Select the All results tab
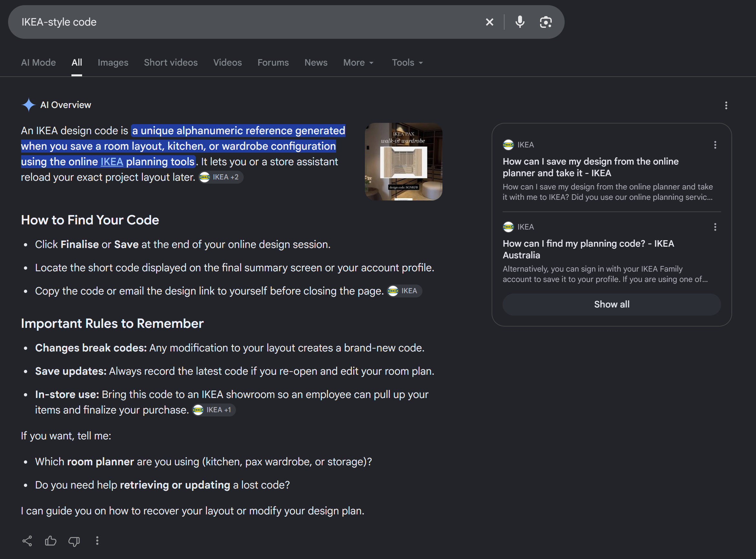The width and height of the screenshot is (756, 559). (x=77, y=63)
